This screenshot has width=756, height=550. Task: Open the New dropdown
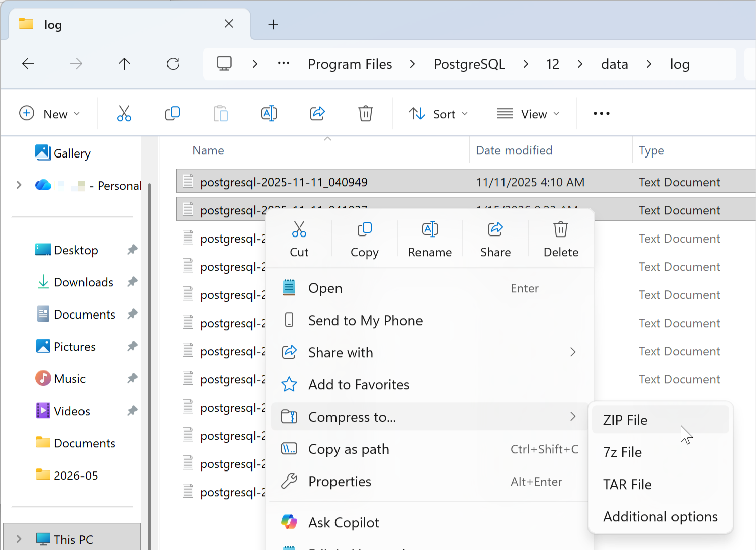pyautogui.click(x=50, y=114)
